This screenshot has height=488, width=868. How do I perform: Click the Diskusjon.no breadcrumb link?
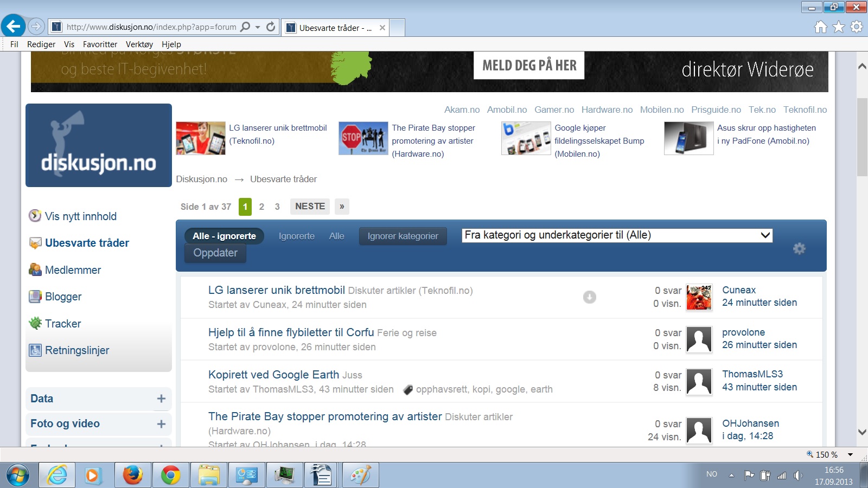coord(202,179)
